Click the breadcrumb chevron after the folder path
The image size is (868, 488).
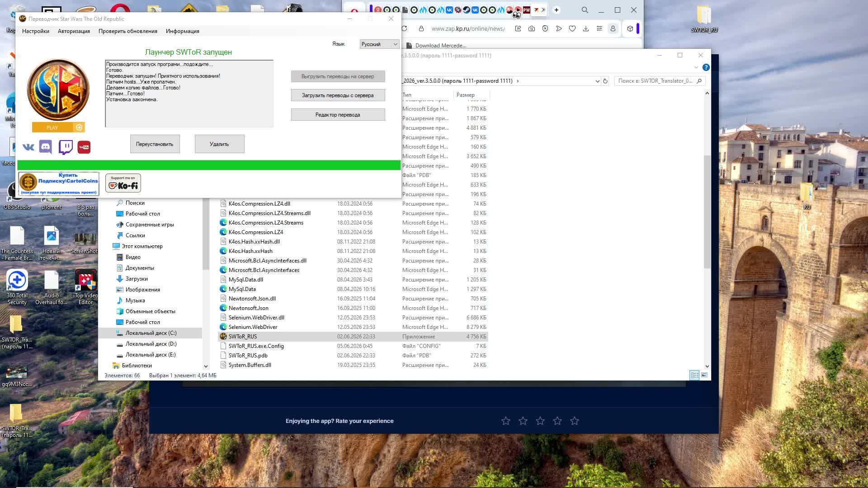point(518,81)
